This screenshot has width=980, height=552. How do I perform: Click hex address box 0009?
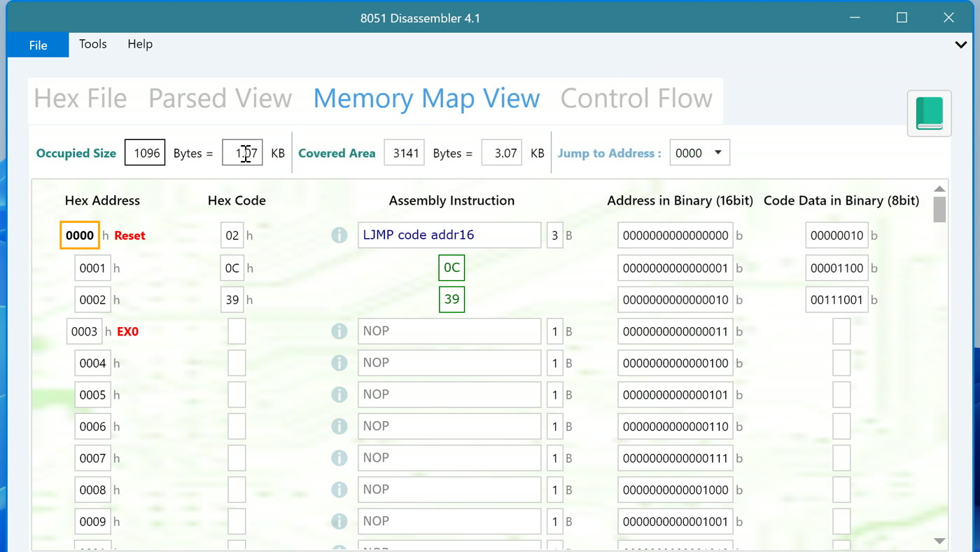(x=92, y=521)
